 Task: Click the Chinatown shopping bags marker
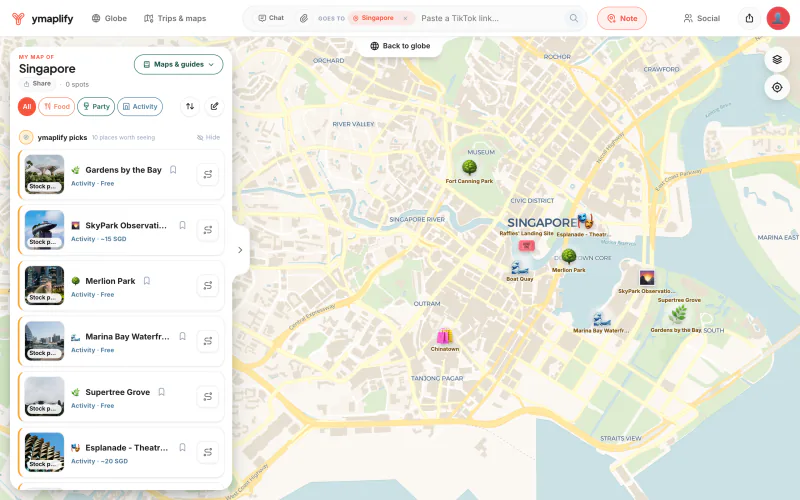(x=444, y=336)
